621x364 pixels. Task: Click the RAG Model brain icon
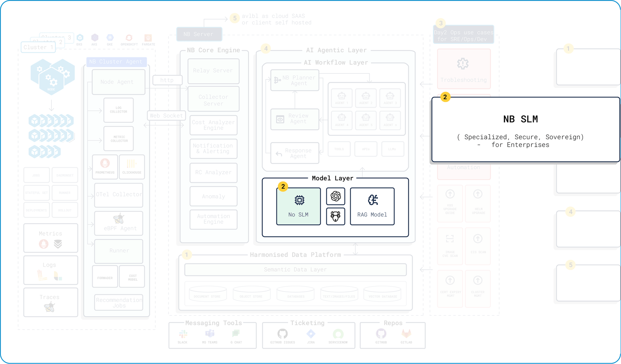pos(373,200)
